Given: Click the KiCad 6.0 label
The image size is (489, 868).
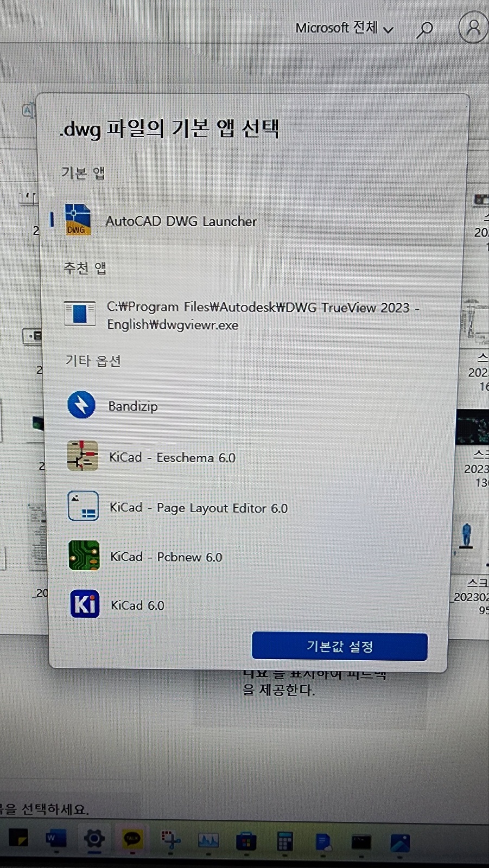Looking at the screenshot, I should tap(137, 605).
